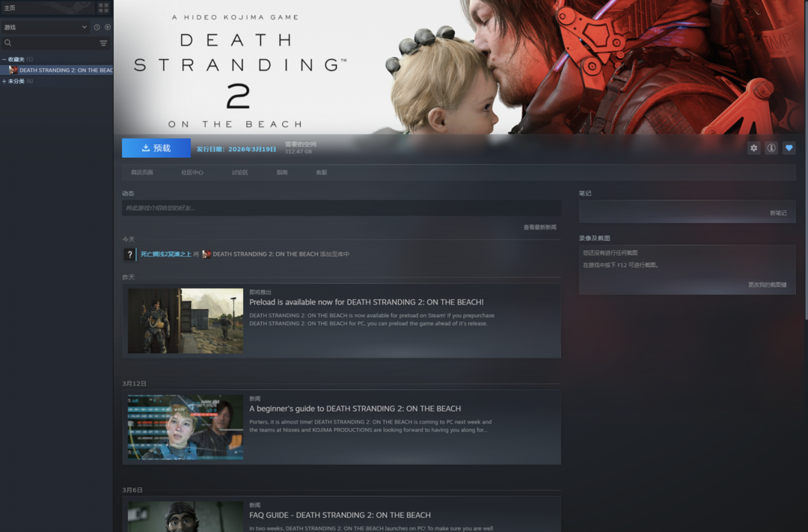The image size is (808, 532).
Task: Click 新笔记 to create a note
Action: pyautogui.click(x=778, y=213)
